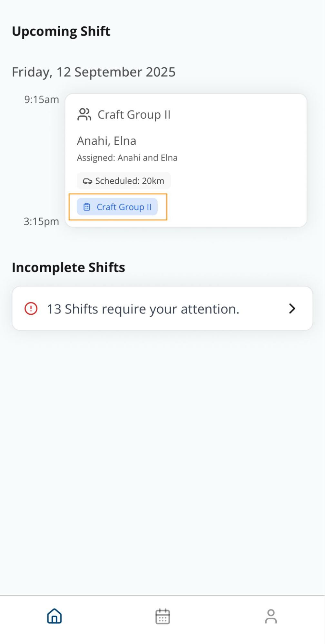The image size is (325, 644).
Task: Select the Craft Group II shift title
Action: 134,115
